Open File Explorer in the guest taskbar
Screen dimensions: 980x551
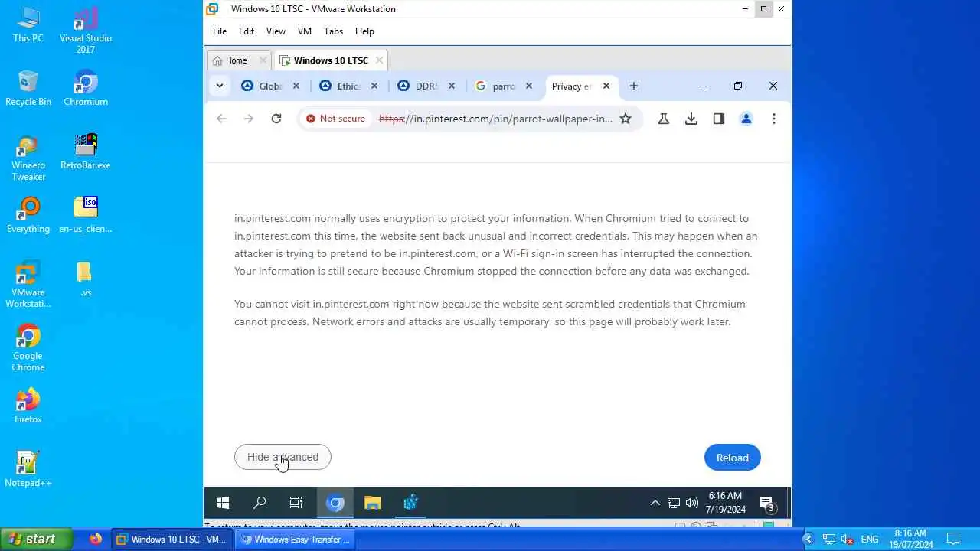pyautogui.click(x=373, y=503)
